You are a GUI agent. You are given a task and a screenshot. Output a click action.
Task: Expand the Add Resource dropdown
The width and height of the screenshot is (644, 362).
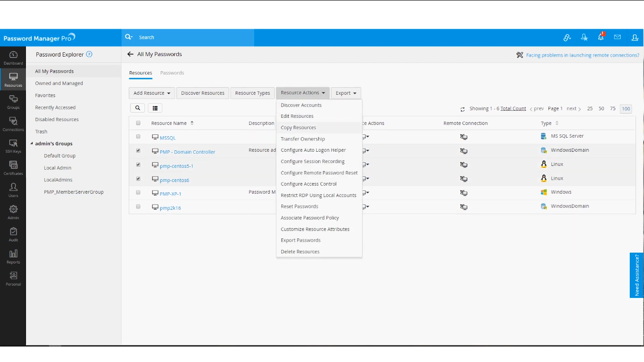(x=152, y=93)
